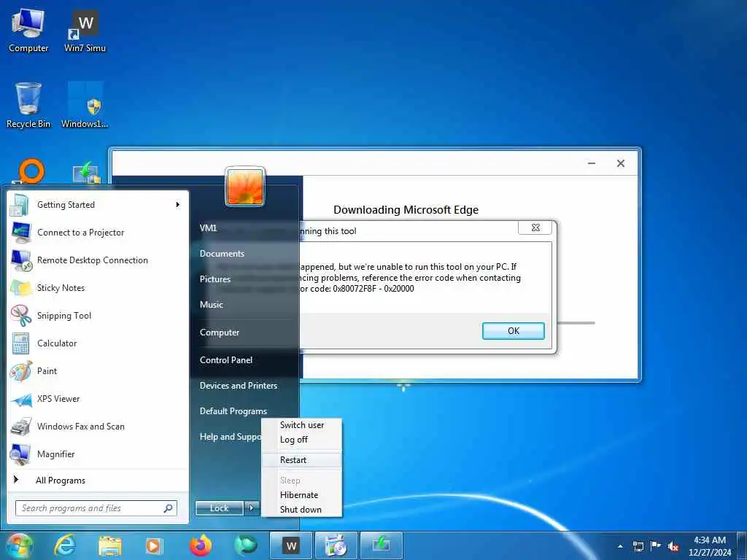The width and height of the screenshot is (747, 560).
Task: Click the muted volume tray icon
Action: [673, 546]
